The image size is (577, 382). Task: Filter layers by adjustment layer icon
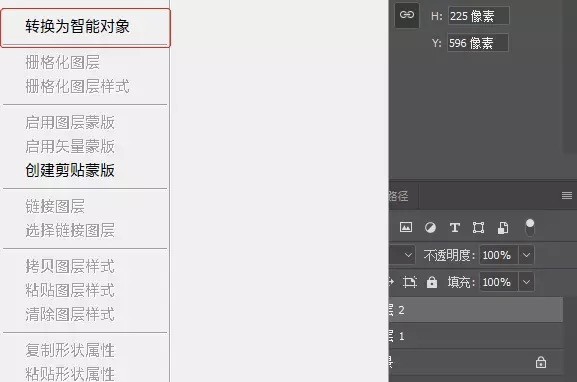[x=430, y=227]
